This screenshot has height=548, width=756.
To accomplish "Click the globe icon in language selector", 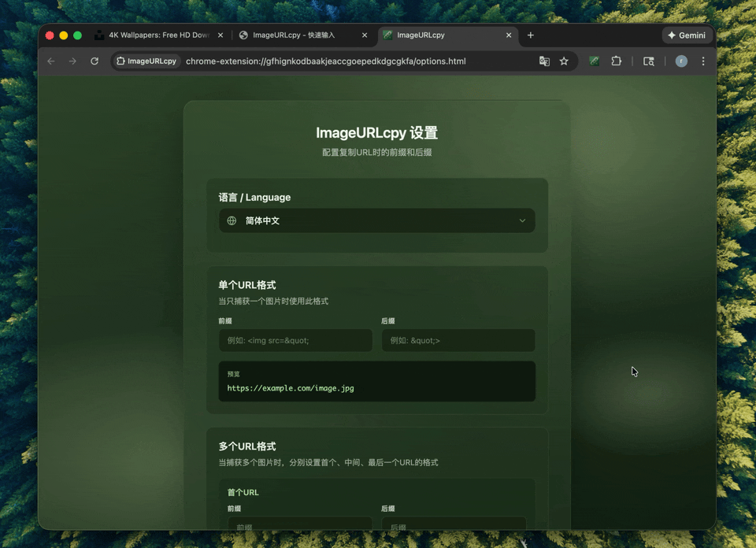I will tap(232, 220).
